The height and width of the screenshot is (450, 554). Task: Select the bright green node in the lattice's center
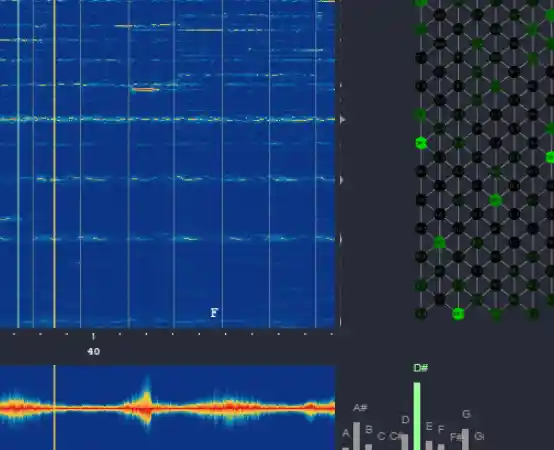[x=495, y=200]
